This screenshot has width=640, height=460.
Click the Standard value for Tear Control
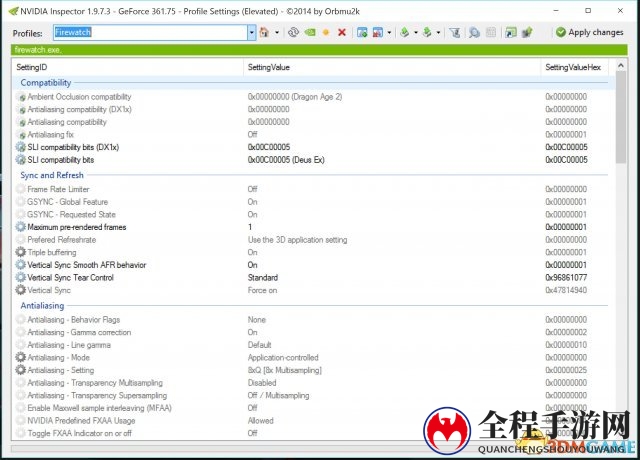click(263, 278)
